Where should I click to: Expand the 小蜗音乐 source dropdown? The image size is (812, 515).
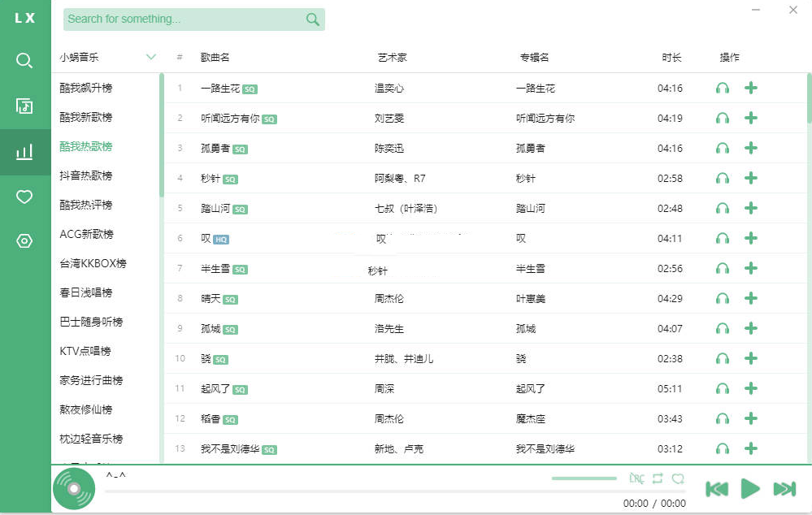[x=150, y=57]
